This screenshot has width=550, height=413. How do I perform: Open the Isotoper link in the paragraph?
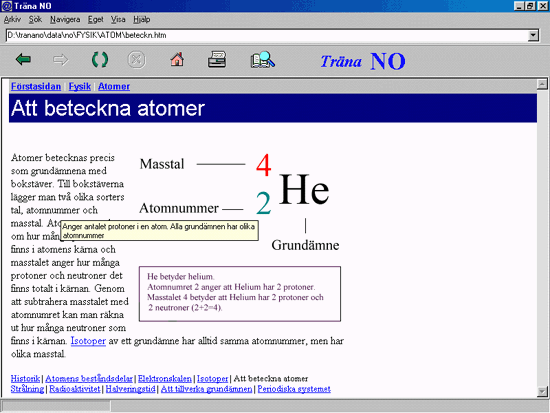pyautogui.click(x=88, y=341)
